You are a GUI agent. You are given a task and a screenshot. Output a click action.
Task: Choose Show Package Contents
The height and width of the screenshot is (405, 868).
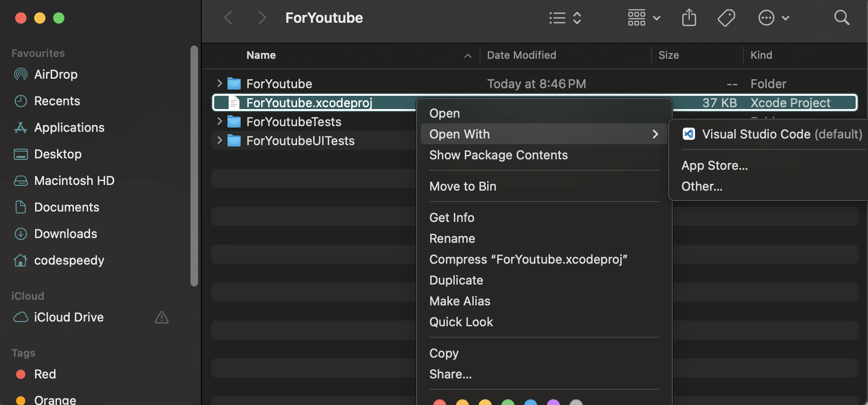[x=498, y=155]
